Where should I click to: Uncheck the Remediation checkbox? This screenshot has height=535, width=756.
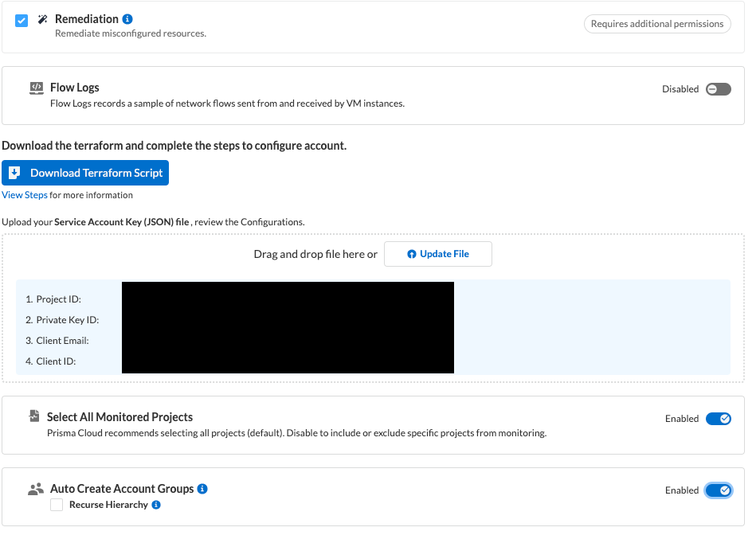tap(22, 20)
